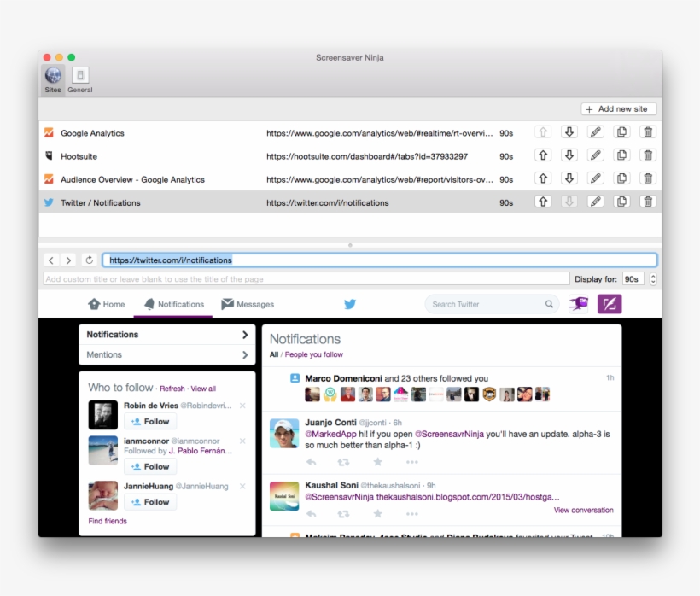
Task: Delete the Twitter / Notifications entry
Action: pos(648,202)
